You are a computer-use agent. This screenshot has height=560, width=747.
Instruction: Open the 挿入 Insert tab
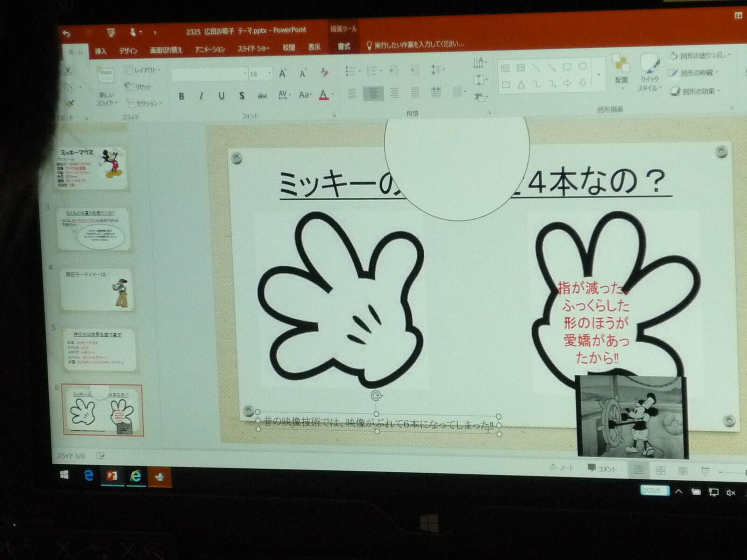[x=100, y=51]
